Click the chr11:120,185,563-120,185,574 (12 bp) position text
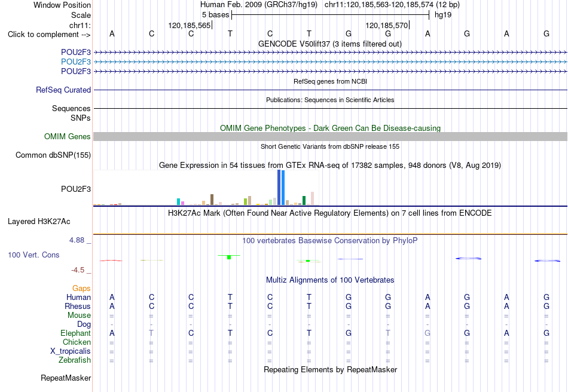 (392, 5)
